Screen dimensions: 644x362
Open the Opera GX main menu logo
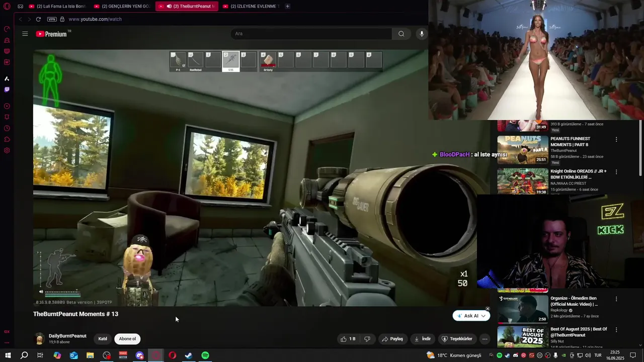[7, 7]
